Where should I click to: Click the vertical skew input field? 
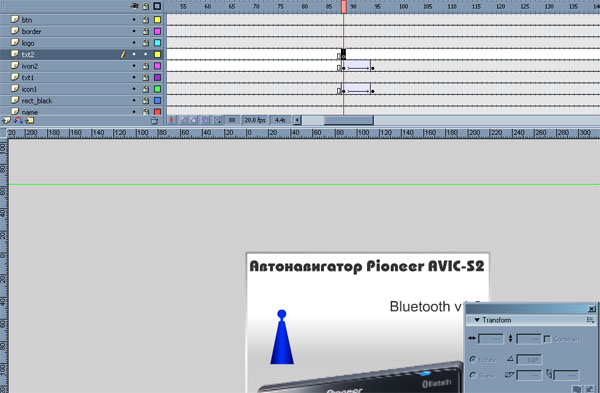pos(566,375)
